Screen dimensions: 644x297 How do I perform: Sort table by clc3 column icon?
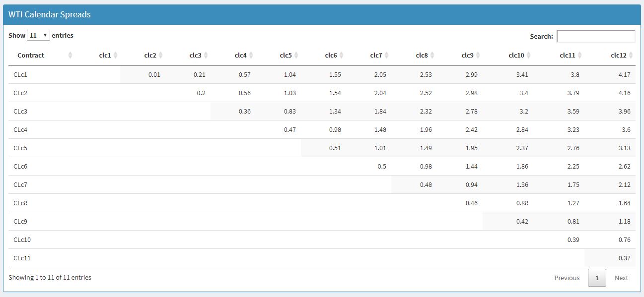(x=206, y=55)
